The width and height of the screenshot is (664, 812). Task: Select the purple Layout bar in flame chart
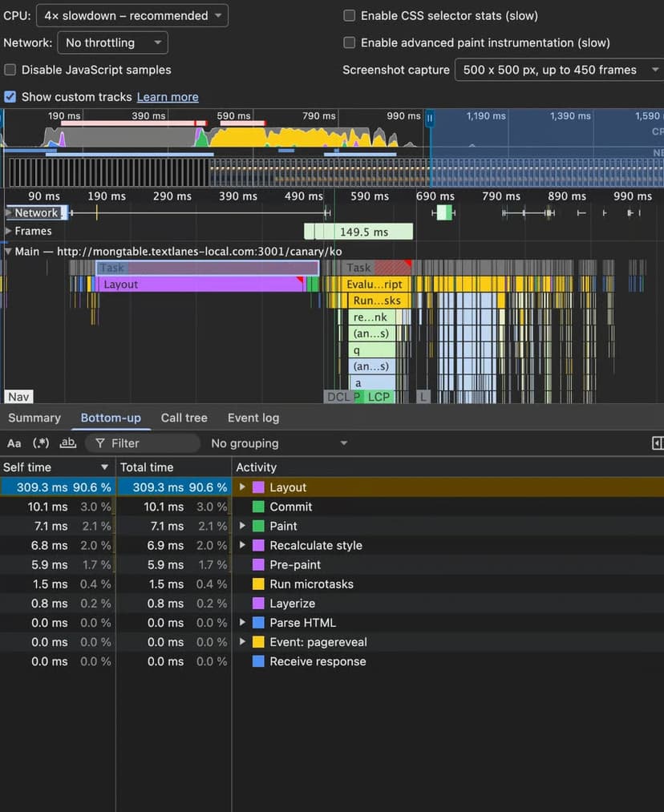(201, 285)
